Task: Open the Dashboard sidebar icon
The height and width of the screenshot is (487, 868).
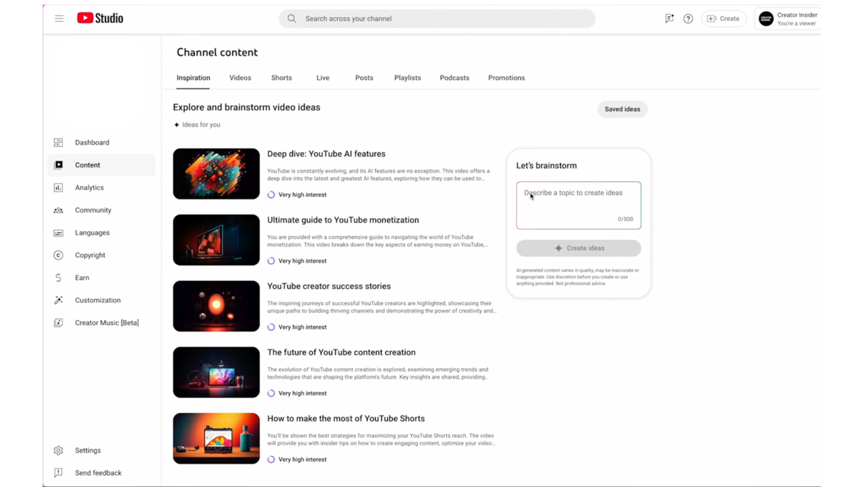Action: coord(58,142)
